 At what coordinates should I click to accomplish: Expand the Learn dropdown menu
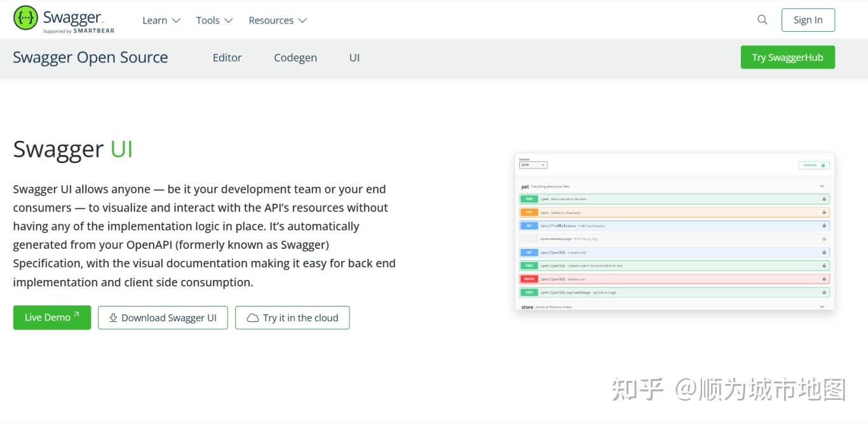pos(161,20)
